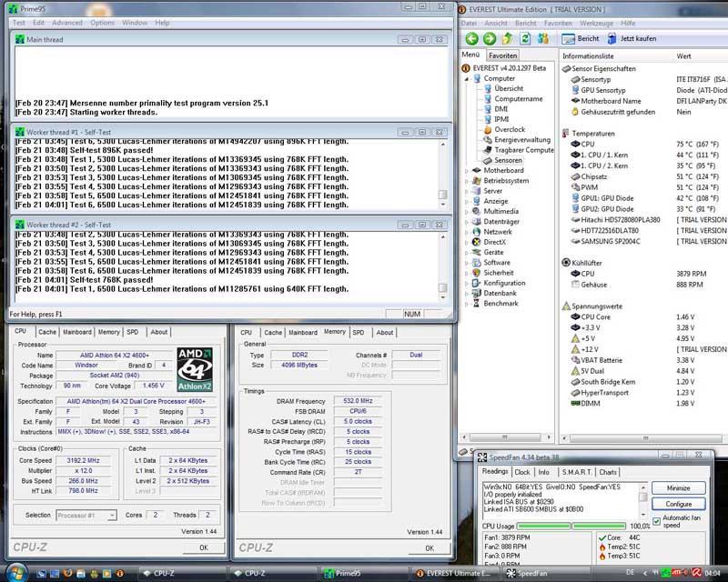Open the Clock tab in SpeedFan

tap(521, 472)
